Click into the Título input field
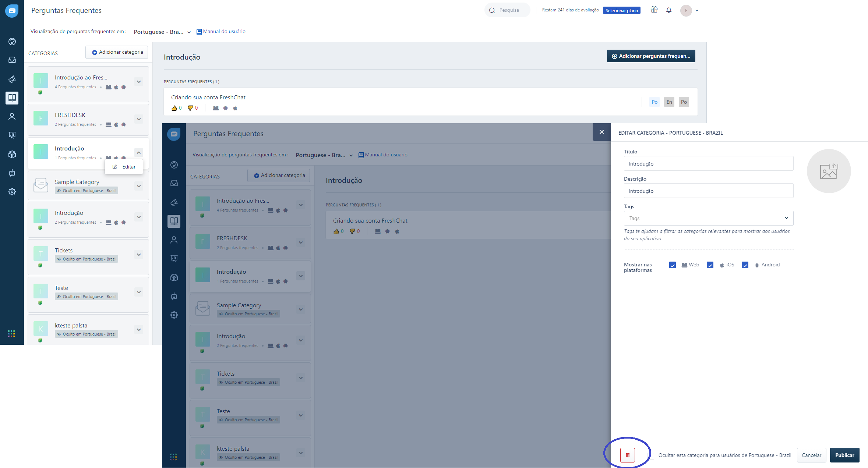Image resolution: width=868 pixels, height=468 pixels. click(708, 164)
